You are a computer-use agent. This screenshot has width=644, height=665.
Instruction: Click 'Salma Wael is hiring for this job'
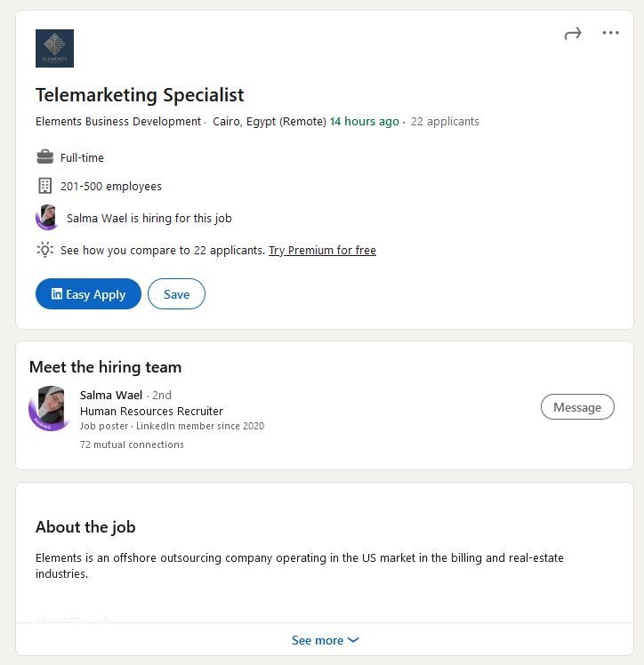click(x=149, y=219)
